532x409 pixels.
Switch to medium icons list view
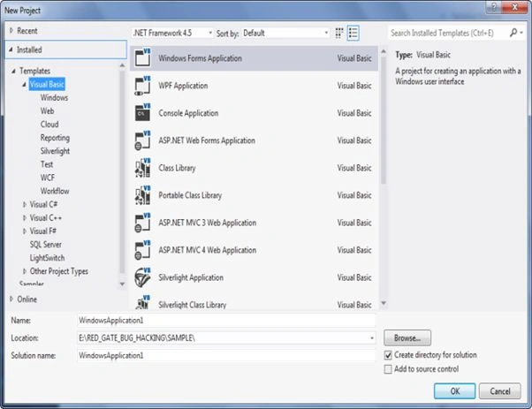(x=353, y=33)
